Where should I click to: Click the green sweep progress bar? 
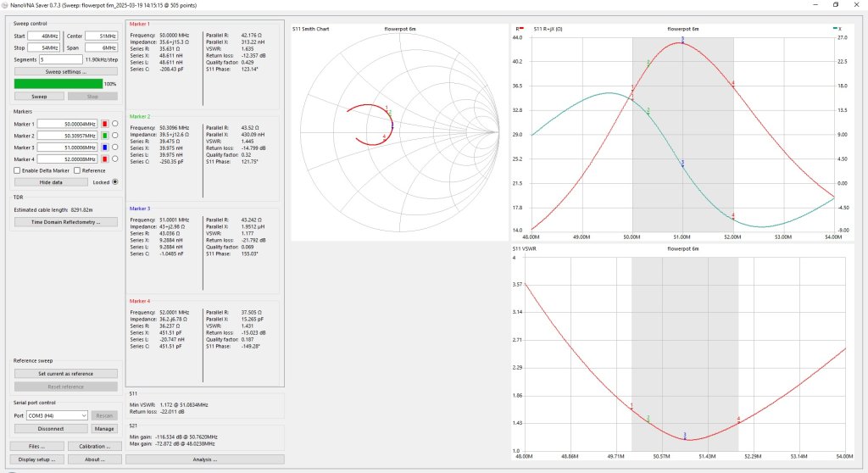tap(58, 84)
